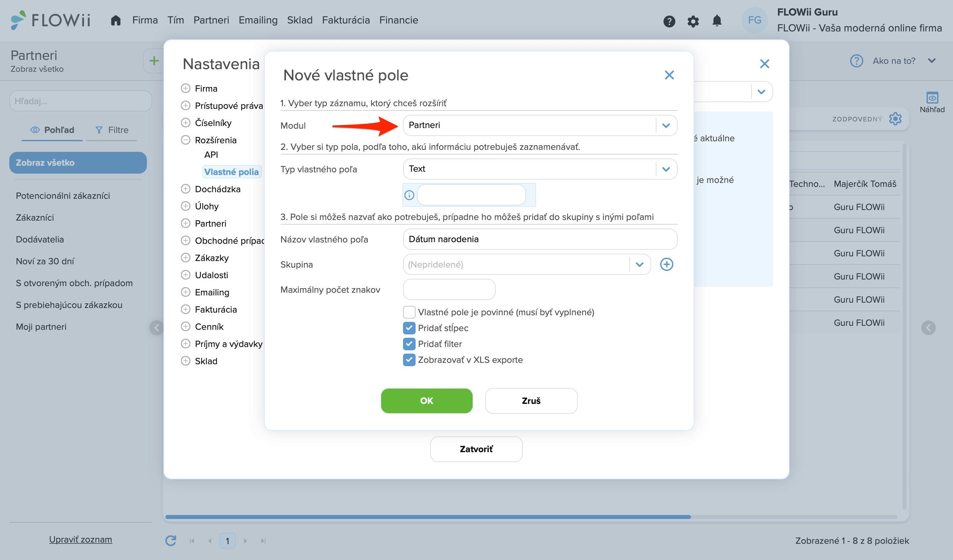Open Tím in the top menu
The height and width of the screenshot is (560, 953).
coord(175,20)
